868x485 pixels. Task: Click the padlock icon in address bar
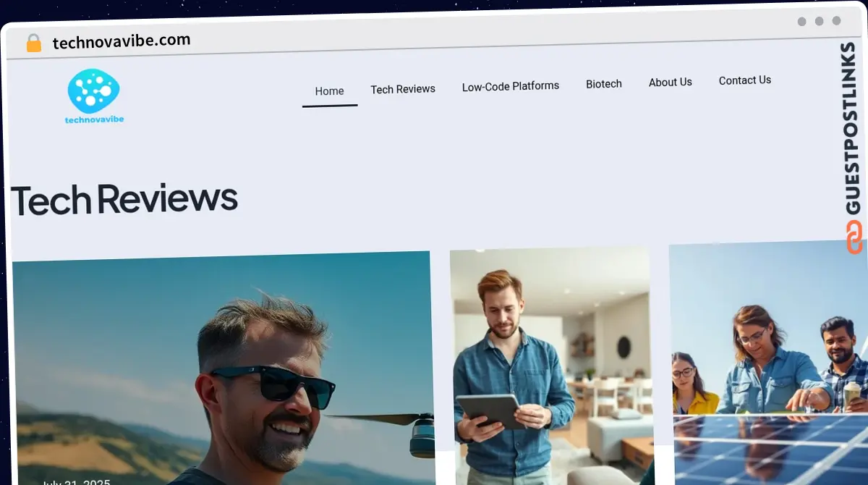point(34,43)
